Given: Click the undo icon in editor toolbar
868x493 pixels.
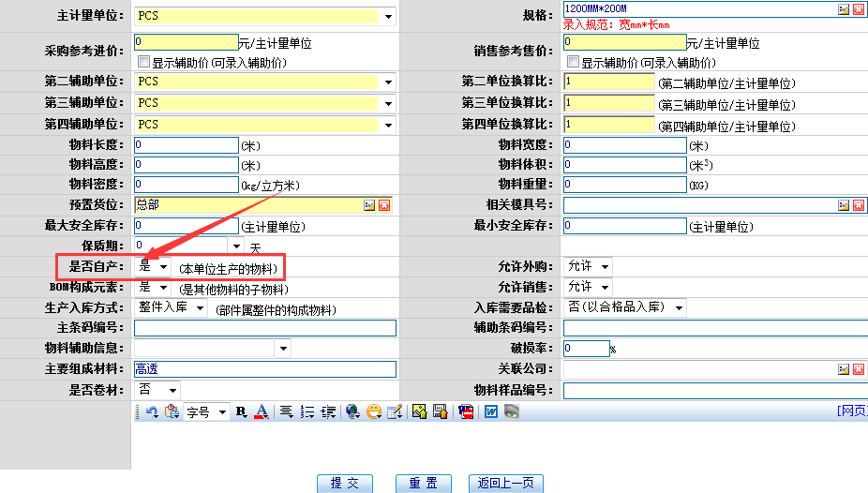Looking at the screenshot, I should (152, 411).
